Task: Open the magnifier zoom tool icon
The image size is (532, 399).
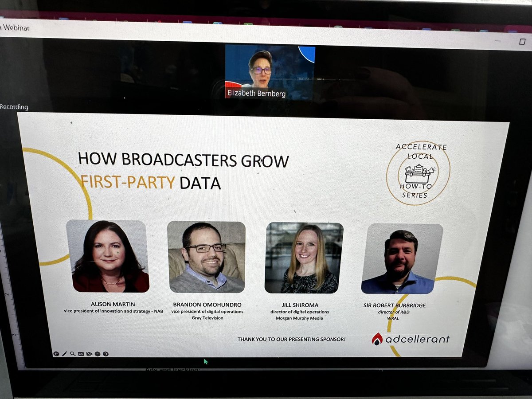Action: [x=73, y=353]
